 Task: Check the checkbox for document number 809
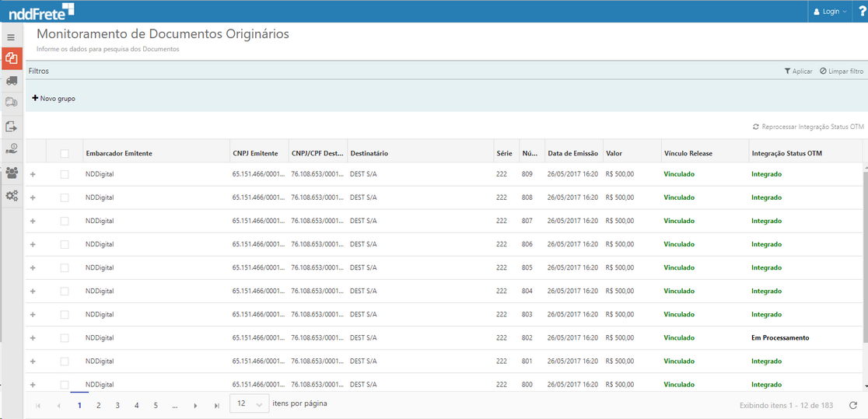[65, 174]
